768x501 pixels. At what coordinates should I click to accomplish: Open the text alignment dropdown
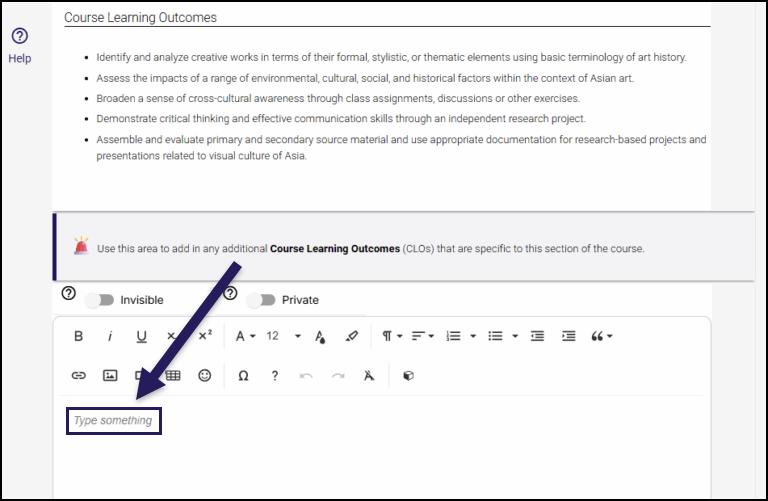[422, 336]
